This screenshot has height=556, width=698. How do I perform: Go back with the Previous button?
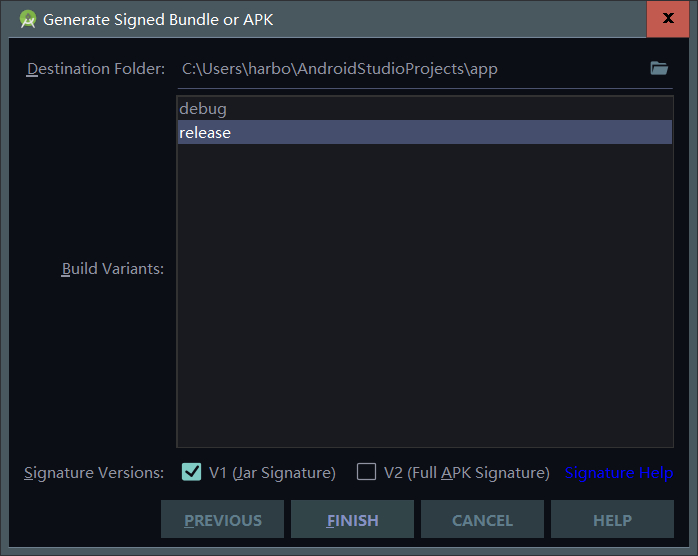coord(223,519)
